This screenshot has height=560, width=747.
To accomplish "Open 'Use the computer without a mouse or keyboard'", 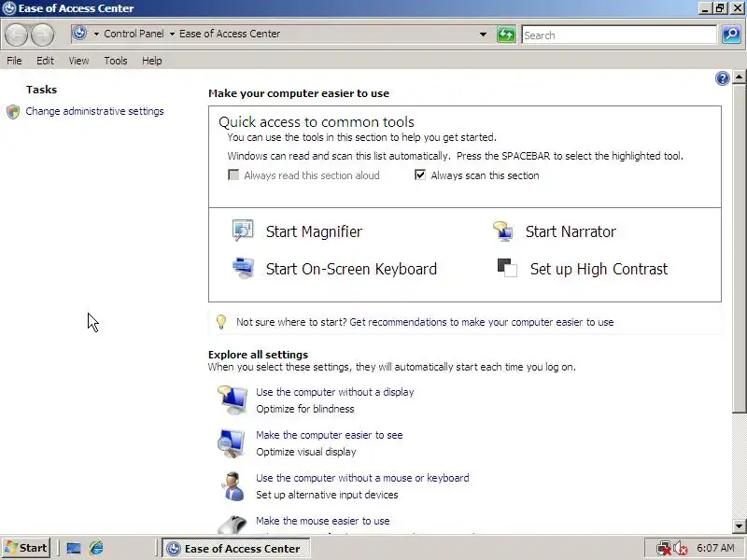I will 362,478.
